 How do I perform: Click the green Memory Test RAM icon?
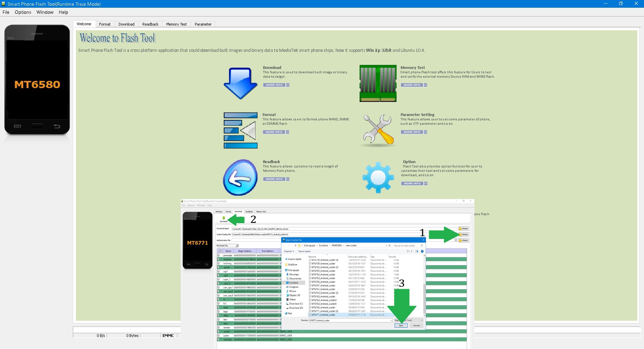378,83
